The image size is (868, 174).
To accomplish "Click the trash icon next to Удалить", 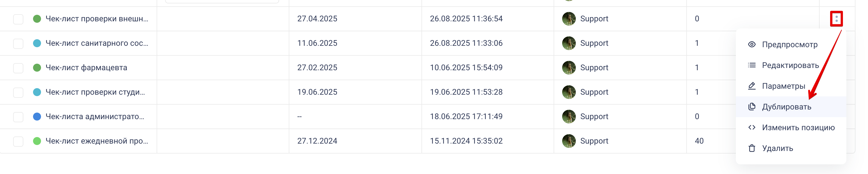I will click(x=752, y=148).
